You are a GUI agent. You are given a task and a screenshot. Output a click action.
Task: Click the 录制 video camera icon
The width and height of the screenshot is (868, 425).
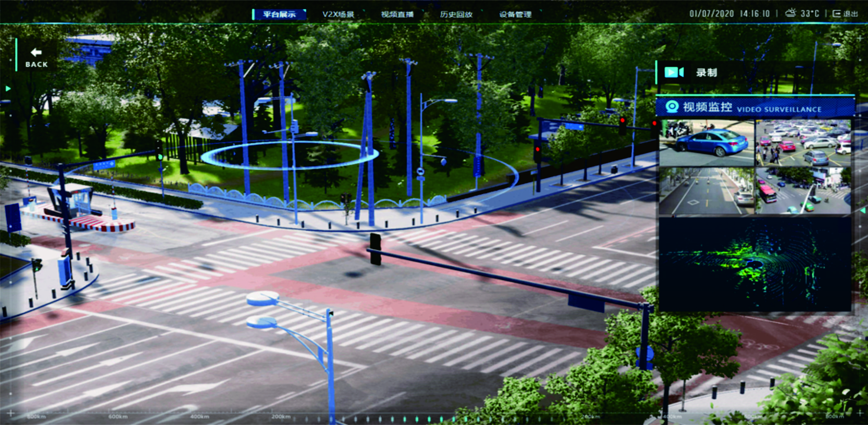click(x=674, y=72)
